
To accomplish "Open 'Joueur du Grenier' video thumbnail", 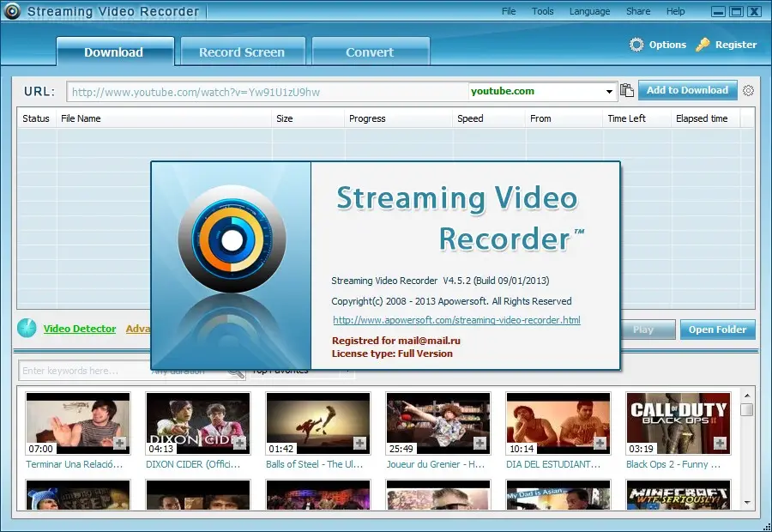I will [438, 423].
